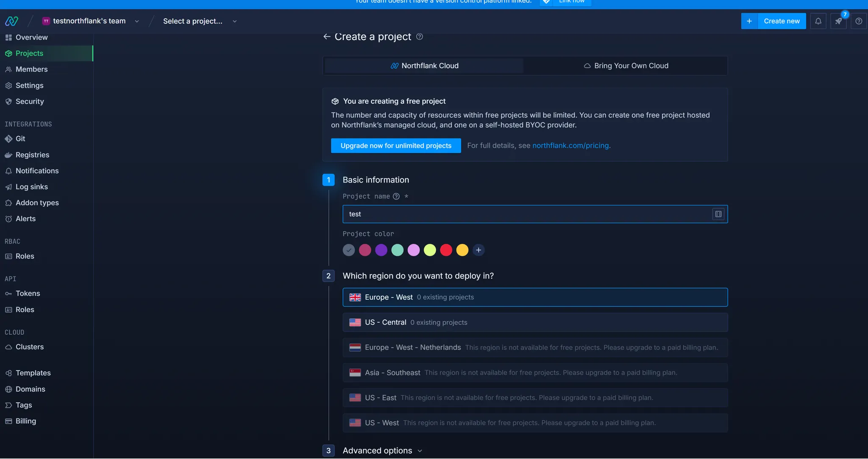Select Europe - West - Netherlands region

pos(535,348)
